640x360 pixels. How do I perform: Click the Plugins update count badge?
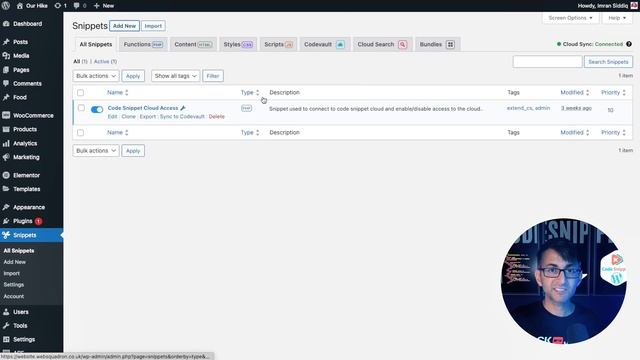pyautogui.click(x=38, y=221)
